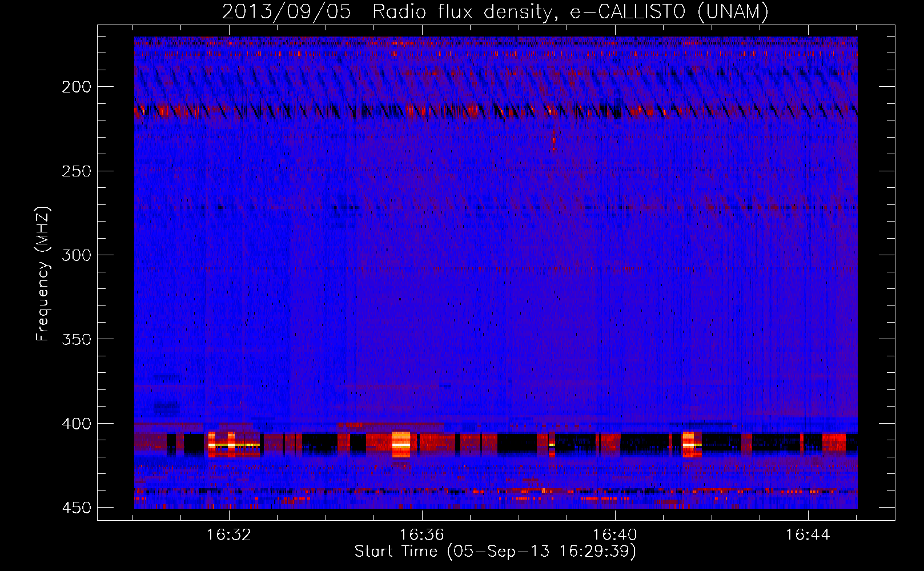This screenshot has height=571, width=924.
Task: Click the 16:32 time tick label
Action: click(x=229, y=535)
